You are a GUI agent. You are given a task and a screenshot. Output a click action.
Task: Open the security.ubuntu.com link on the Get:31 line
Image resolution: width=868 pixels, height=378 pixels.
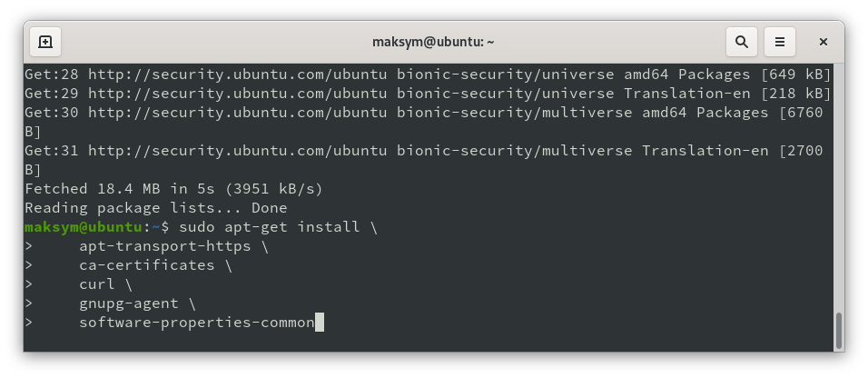(x=238, y=151)
